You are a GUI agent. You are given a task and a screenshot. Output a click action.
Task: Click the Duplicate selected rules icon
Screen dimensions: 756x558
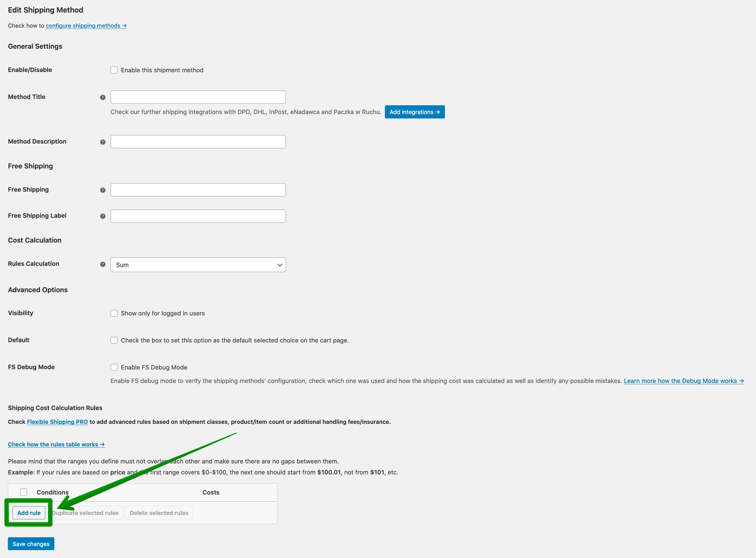85,513
